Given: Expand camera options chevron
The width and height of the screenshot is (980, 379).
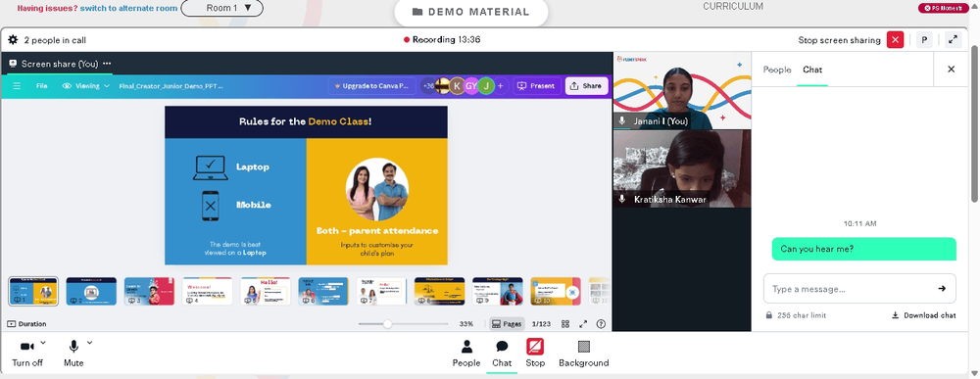Looking at the screenshot, I should 43,343.
